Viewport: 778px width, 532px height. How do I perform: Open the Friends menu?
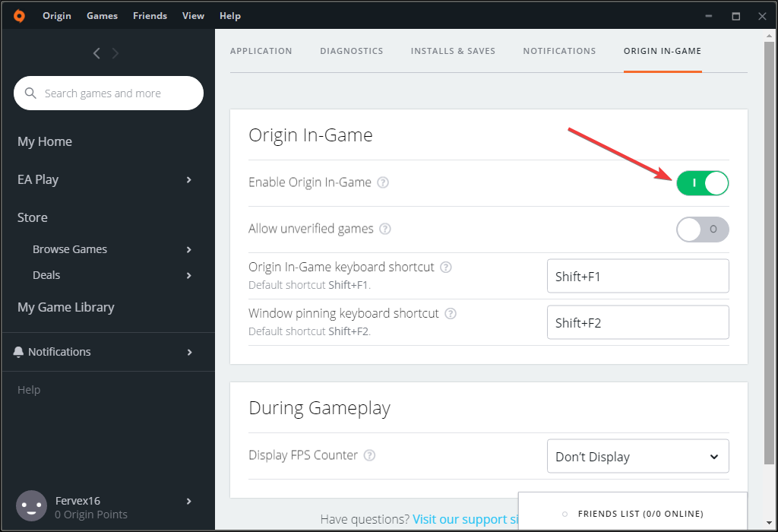(x=150, y=15)
